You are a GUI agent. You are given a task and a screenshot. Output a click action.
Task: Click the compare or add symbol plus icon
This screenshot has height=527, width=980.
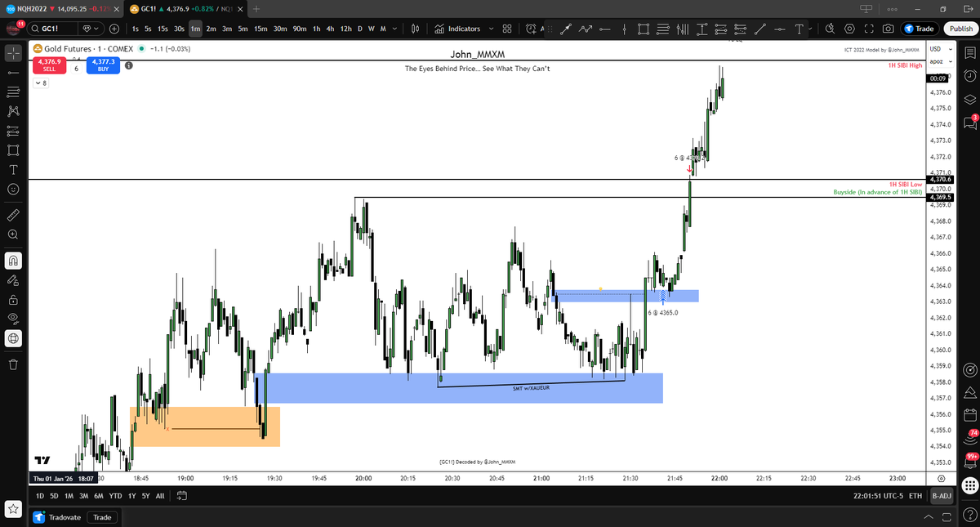pos(114,29)
